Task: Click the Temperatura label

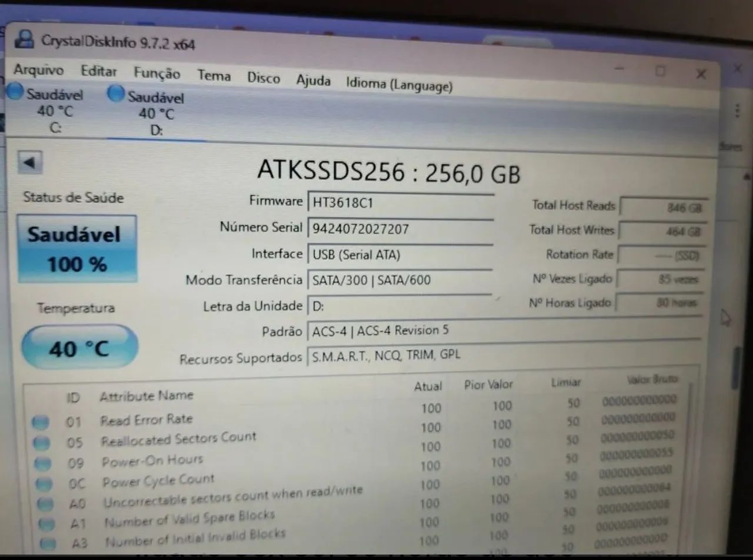Action: [76, 308]
